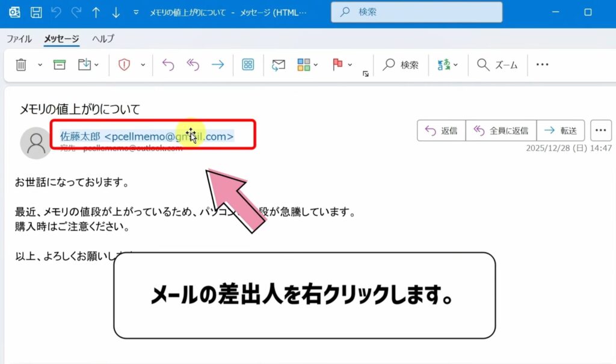Switch to the ファイル tab
Viewport: 616px width, 364px height.
pos(20,39)
